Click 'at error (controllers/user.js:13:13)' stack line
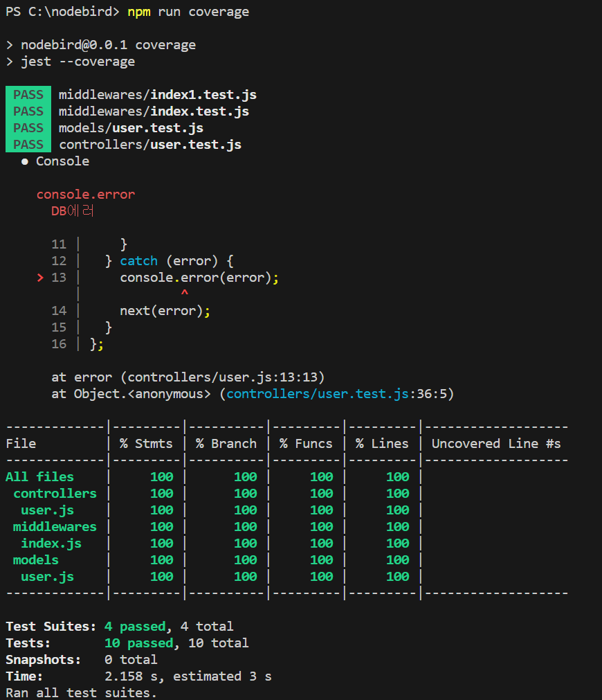602x700 pixels. click(x=188, y=377)
